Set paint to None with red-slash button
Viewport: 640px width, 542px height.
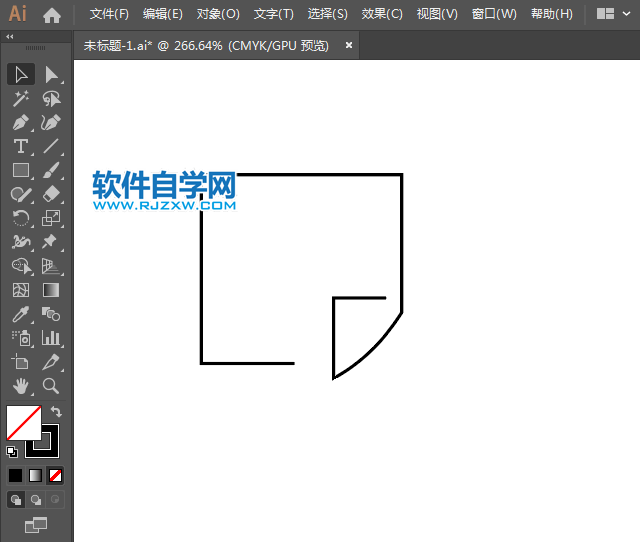[56, 475]
